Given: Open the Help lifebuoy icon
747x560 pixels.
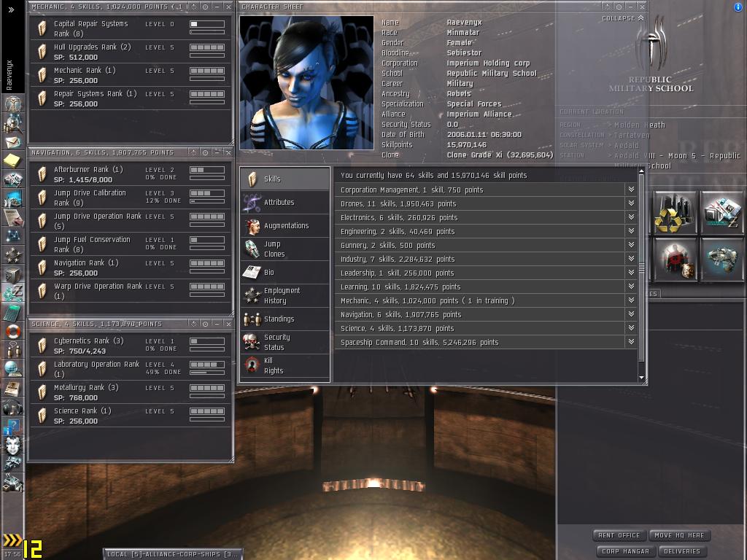Looking at the screenshot, I should [13, 331].
